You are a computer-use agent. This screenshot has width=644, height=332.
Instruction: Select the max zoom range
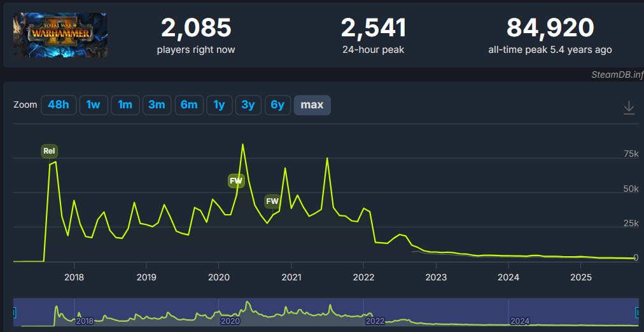312,105
